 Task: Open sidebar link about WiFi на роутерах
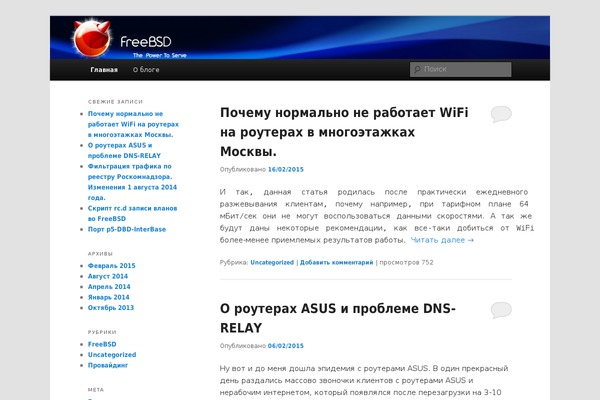coord(133,124)
